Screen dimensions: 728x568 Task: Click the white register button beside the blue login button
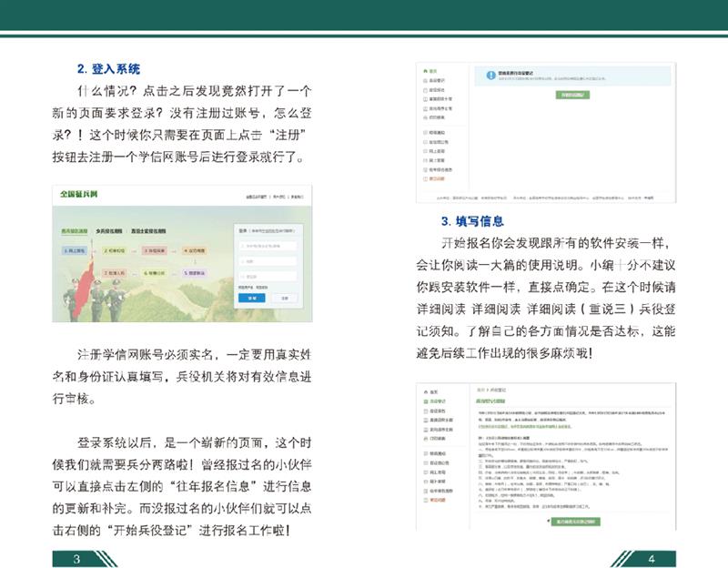click(285, 298)
